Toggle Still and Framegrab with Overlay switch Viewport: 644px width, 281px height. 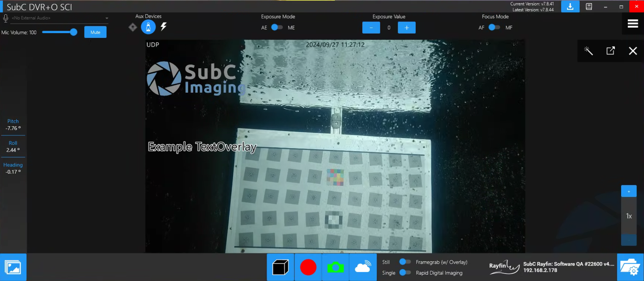click(405, 262)
